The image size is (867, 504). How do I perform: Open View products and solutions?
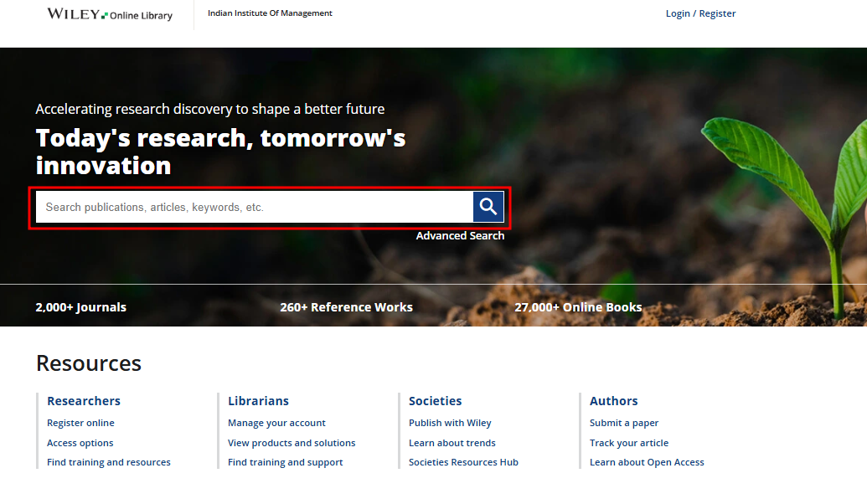tap(292, 443)
